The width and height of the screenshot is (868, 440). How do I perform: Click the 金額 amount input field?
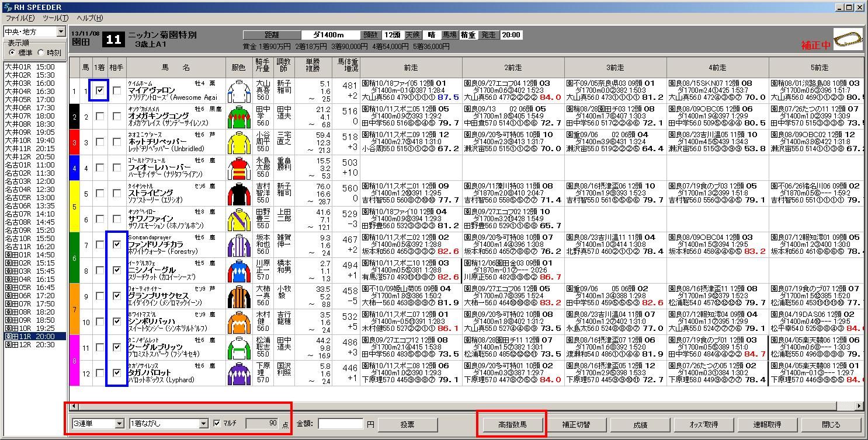[x=341, y=424]
